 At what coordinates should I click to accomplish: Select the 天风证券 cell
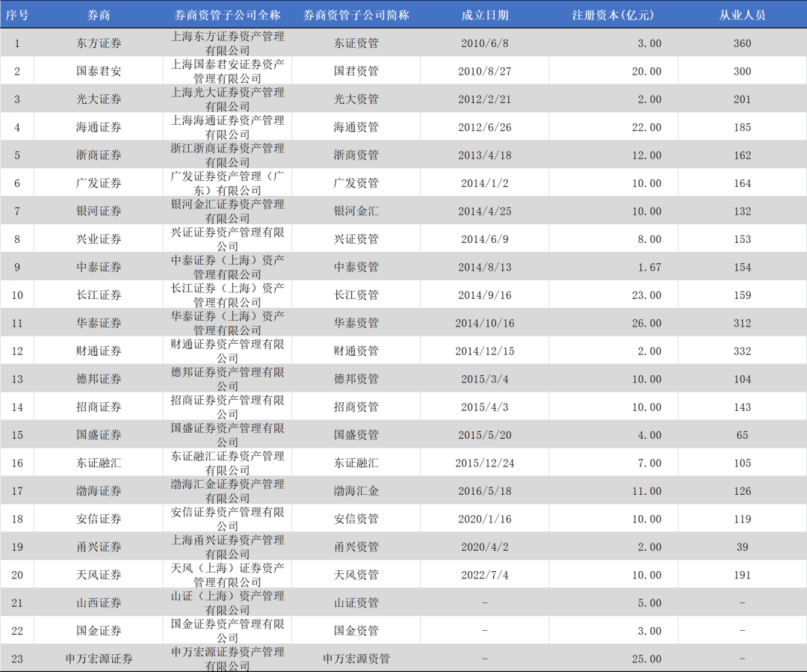(99, 575)
